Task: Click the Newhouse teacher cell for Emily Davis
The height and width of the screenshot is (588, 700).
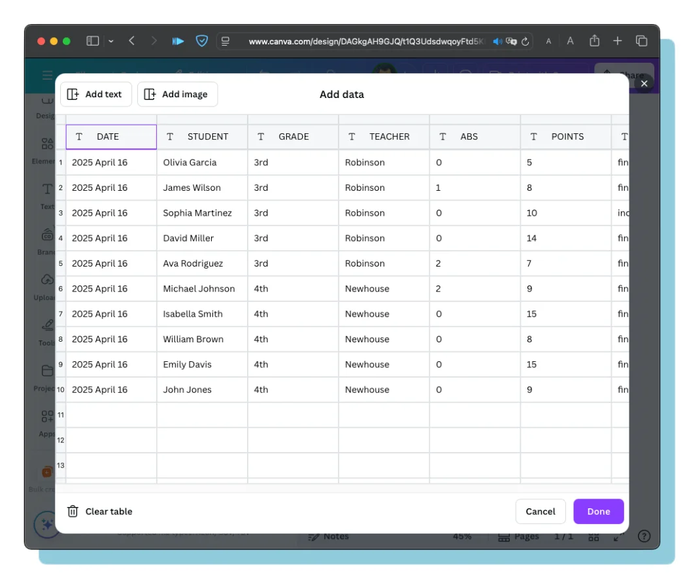Action: tap(384, 365)
